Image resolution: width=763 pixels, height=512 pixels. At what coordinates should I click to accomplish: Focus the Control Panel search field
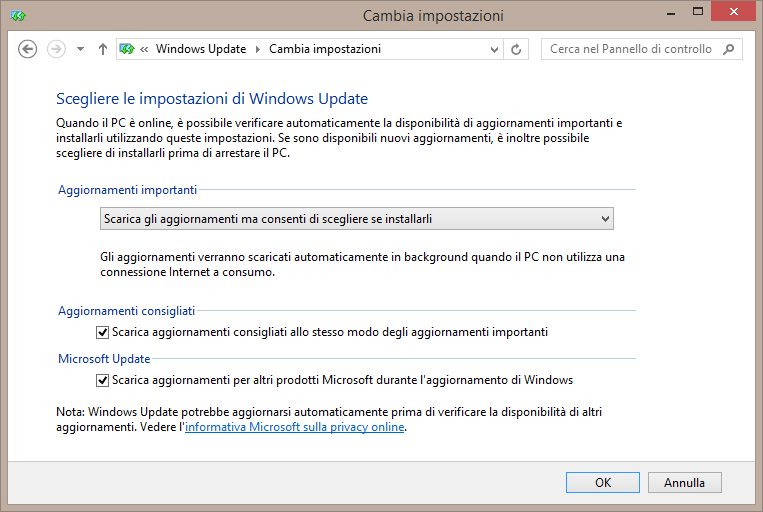(630, 49)
